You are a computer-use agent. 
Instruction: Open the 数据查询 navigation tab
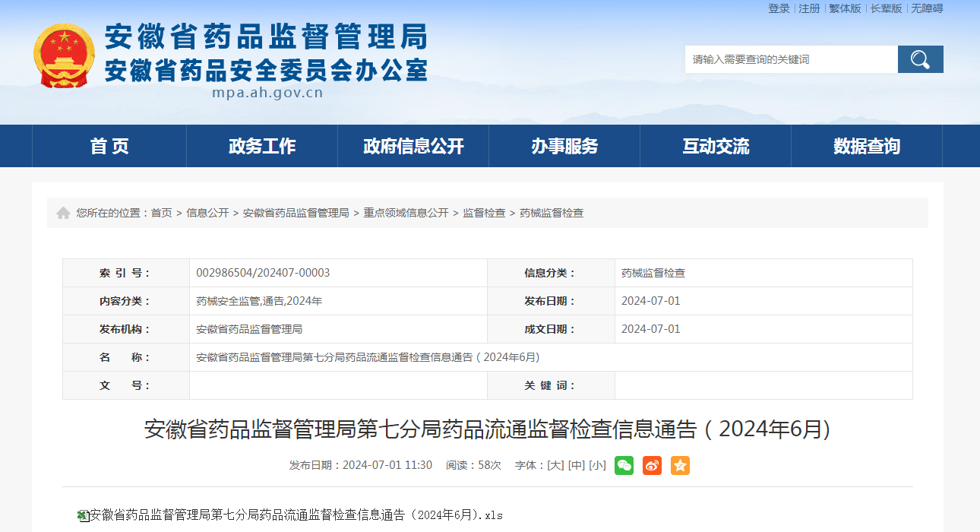point(866,146)
